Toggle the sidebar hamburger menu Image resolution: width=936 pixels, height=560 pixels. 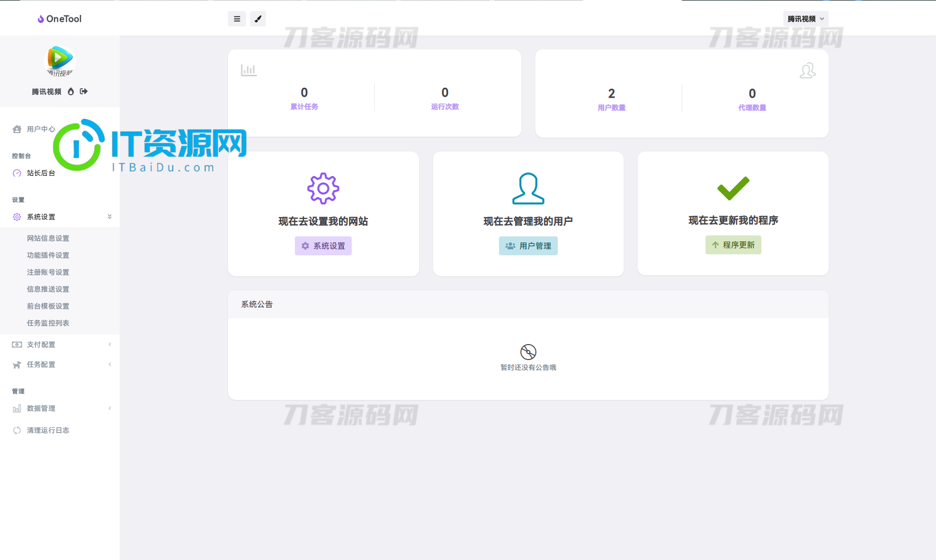(x=237, y=19)
